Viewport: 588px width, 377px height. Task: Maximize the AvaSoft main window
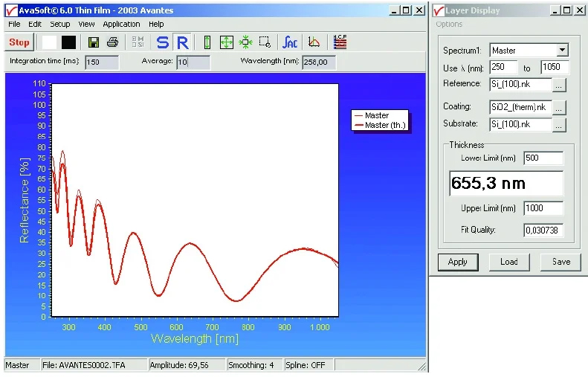coord(406,10)
